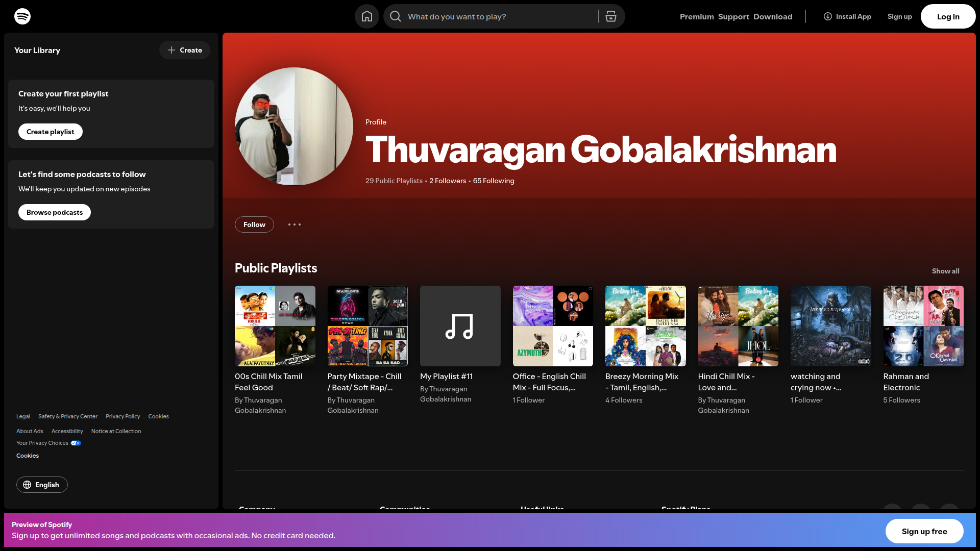The width and height of the screenshot is (980, 551).
Task: Open the Accessibility link
Action: pos(67,431)
